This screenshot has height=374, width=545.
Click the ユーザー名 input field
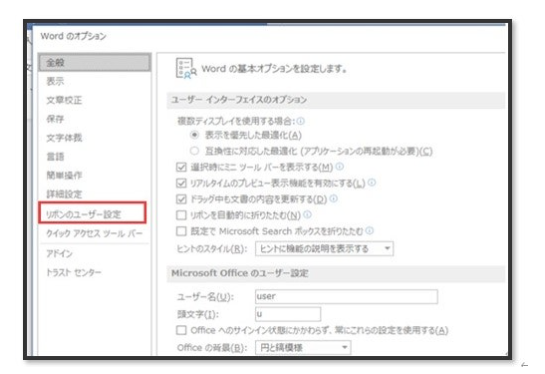coord(346,296)
